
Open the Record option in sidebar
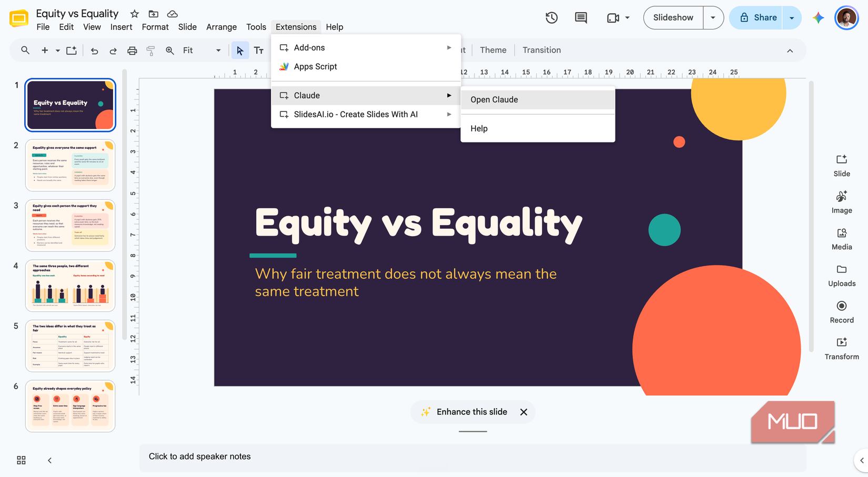842,312
